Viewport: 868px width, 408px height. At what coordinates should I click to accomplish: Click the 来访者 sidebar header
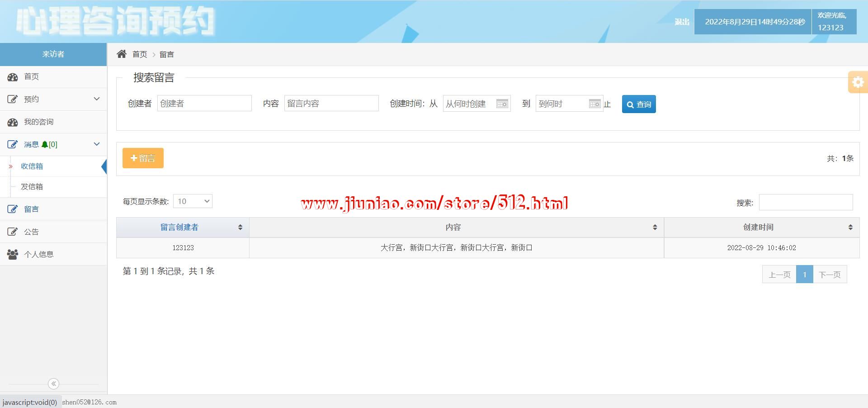tap(53, 54)
